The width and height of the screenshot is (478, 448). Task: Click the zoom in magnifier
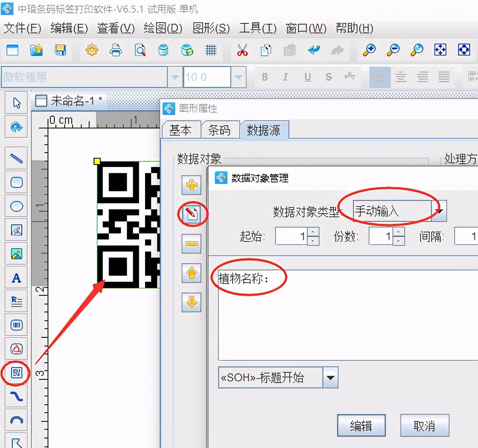pos(369,50)
